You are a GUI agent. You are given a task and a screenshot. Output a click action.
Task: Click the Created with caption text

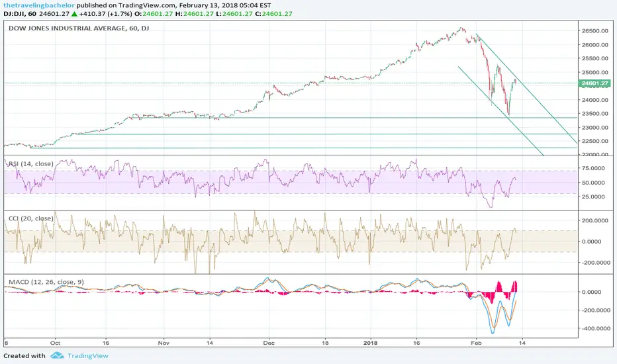point(24,356)
